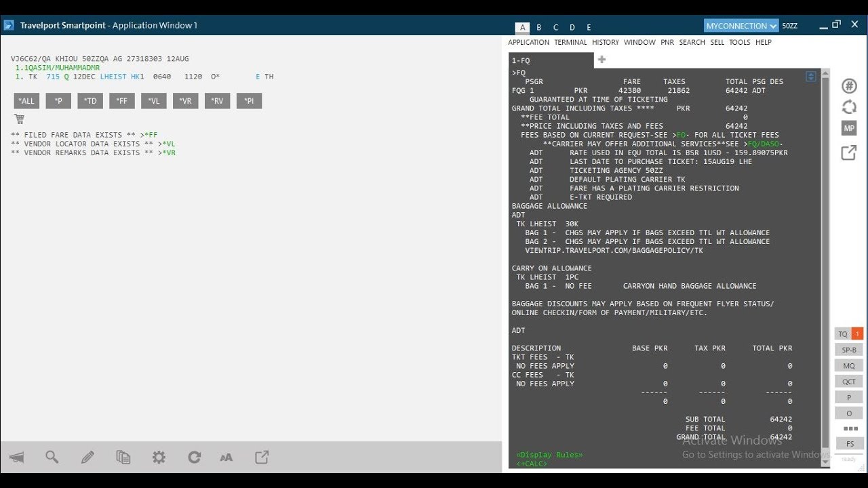This screenshot has width=868, height=488.
Task: Click the external pop-out icon on right sidebar
Action: [849, 152]
